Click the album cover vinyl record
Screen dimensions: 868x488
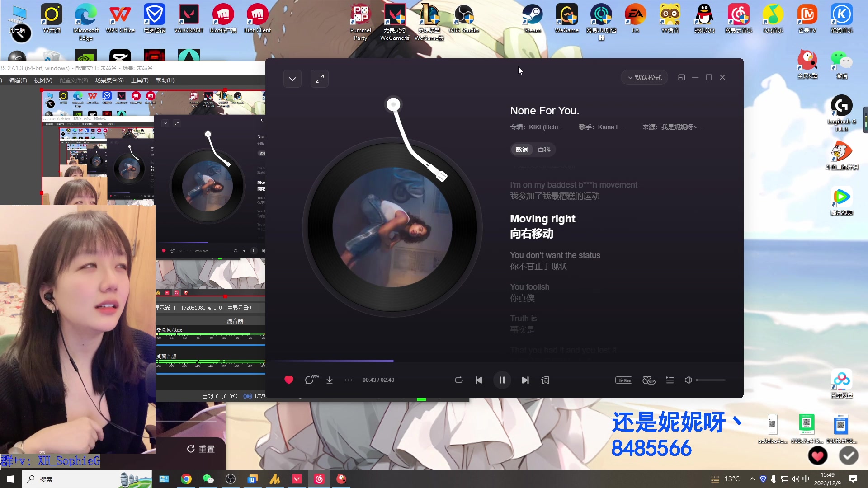pos(392,227)
